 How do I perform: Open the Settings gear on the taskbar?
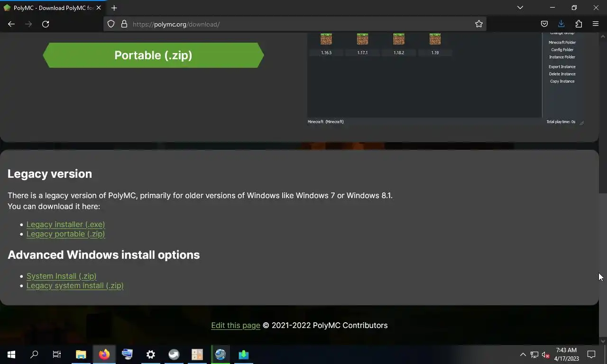coord(151,355)
